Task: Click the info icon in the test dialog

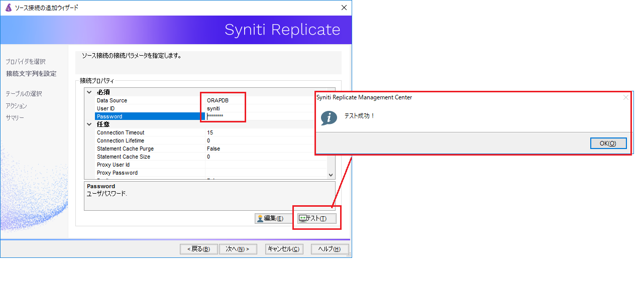Action: [x=329, y=118]
